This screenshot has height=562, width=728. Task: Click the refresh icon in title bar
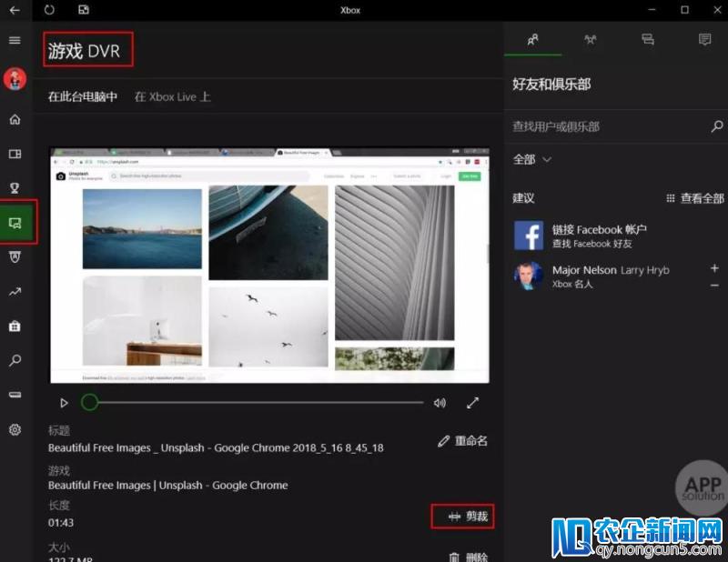(x=49, y=10)
